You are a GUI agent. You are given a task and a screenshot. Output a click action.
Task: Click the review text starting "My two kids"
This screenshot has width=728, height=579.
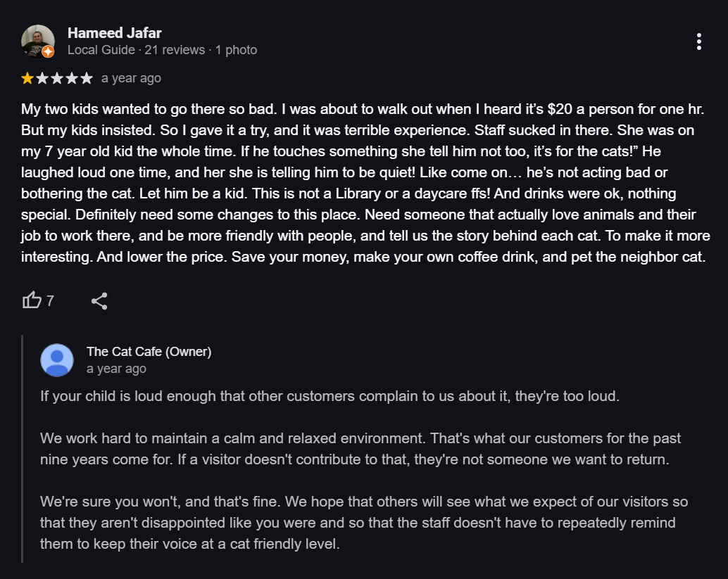point(363,183)
